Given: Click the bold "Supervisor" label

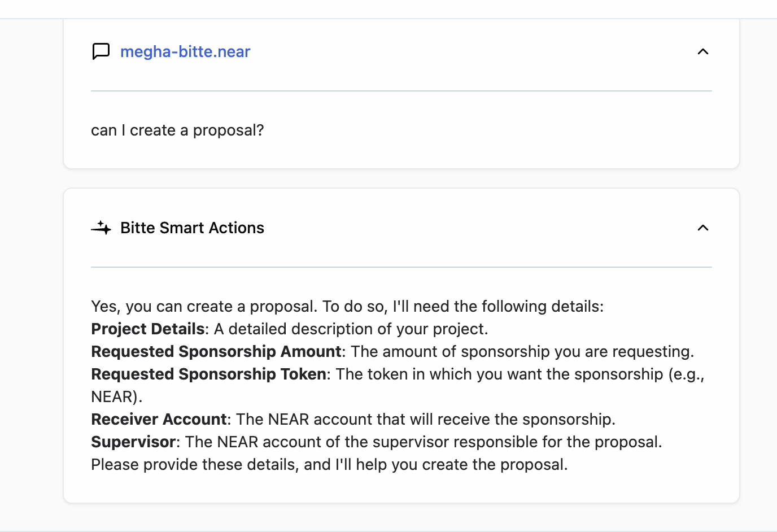Looking at the screenshot, I should click(x=133, y=442).
